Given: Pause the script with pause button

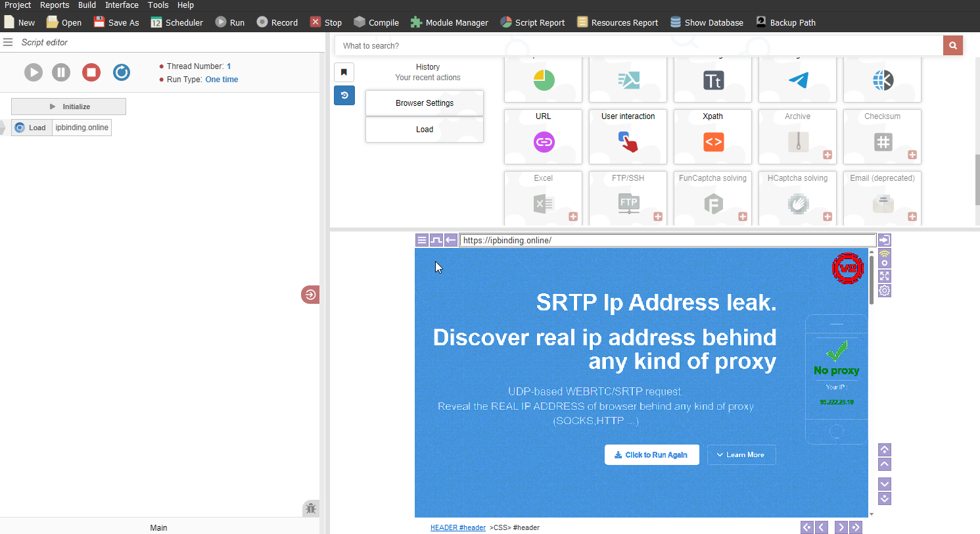Looking at the screenshot, I should pyautogui.click(x=61, y=72).
